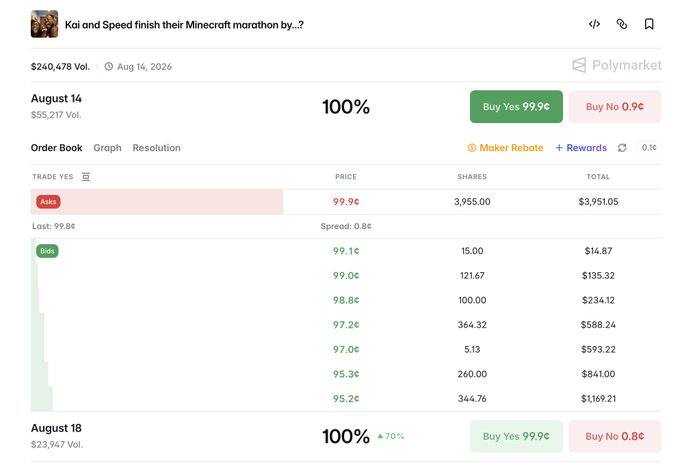Select the 97.2¢ bid price
Viewport: 680px width, 463px height.
pos(346,325)
